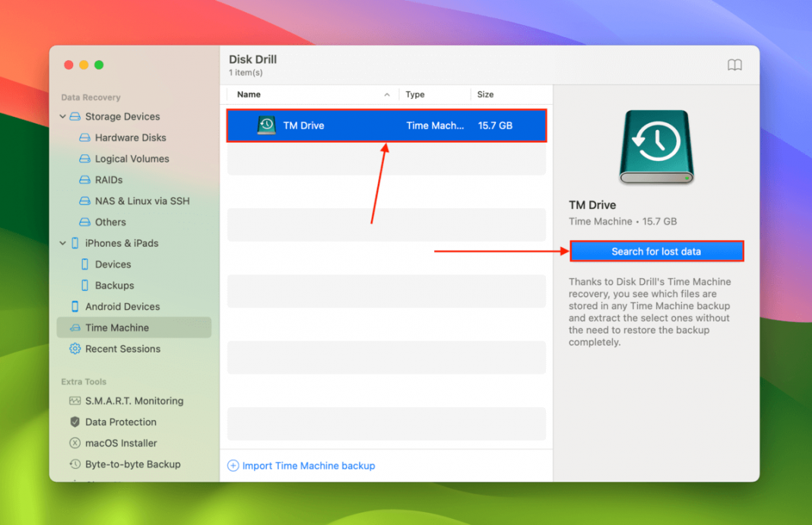Select the Android Devices section

pos(114,306)
